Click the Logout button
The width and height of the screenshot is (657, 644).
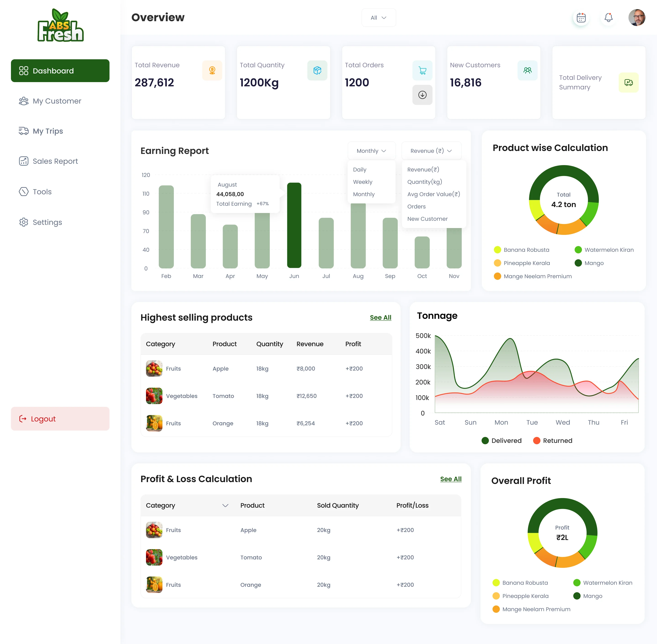coord(60,419)
